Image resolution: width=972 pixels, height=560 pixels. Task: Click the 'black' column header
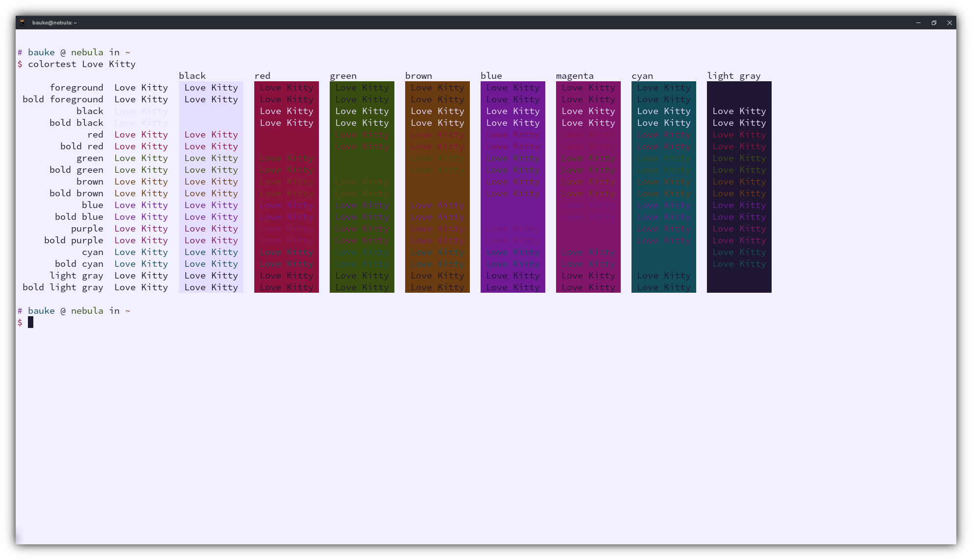coord(192,76)
